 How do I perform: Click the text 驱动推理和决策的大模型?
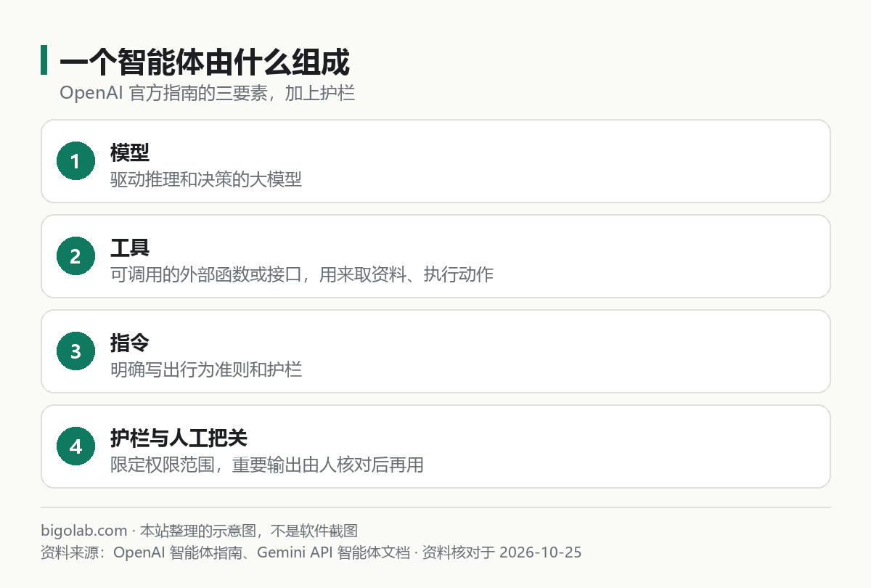[206, 179]
